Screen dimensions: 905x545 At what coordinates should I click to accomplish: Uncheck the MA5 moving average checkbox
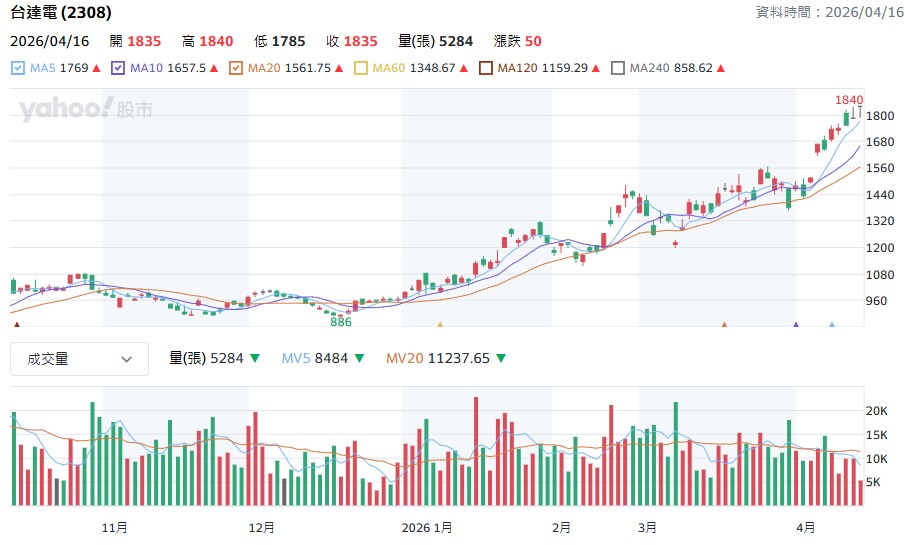click(18, 68)
